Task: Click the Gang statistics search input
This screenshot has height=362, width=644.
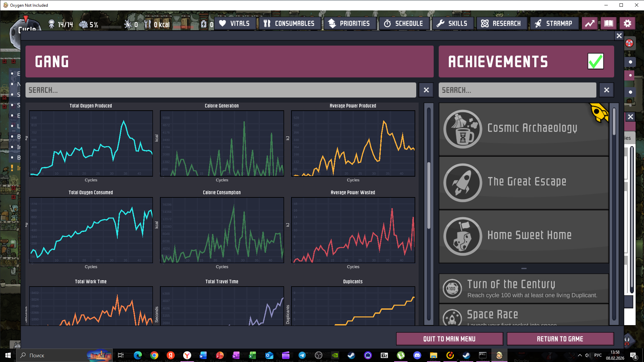Action: pos(220,90)
